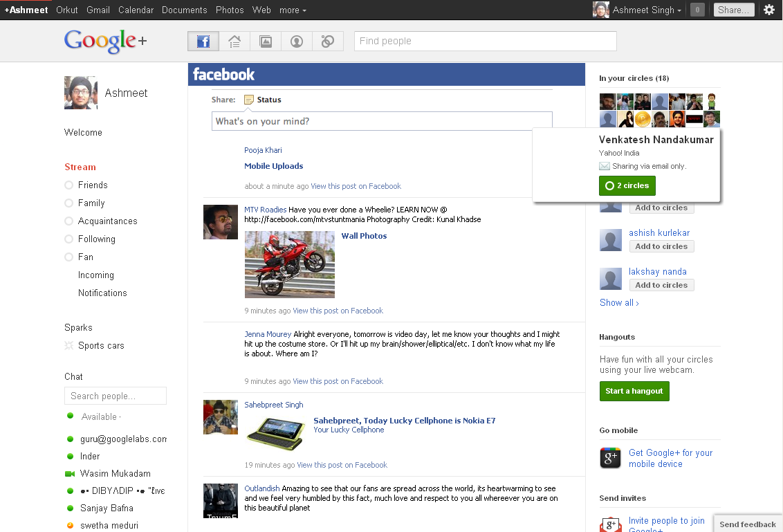Open ashish kurlekar's avatar
The height and width of the screenshot is (532, 783).
tap(611, 240)
